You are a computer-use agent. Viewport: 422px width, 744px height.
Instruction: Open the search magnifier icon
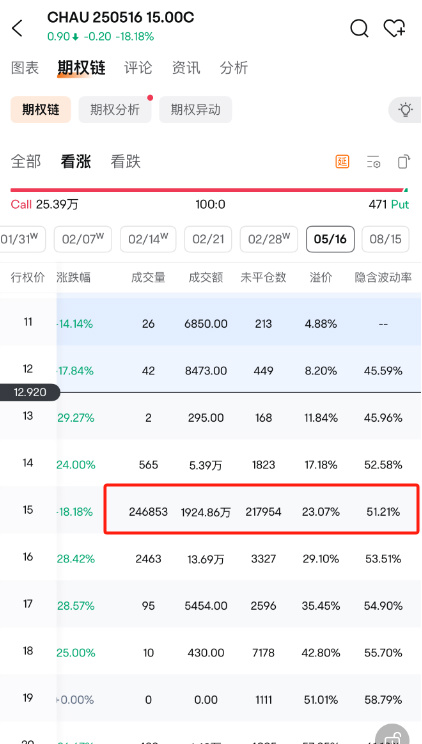359,28
